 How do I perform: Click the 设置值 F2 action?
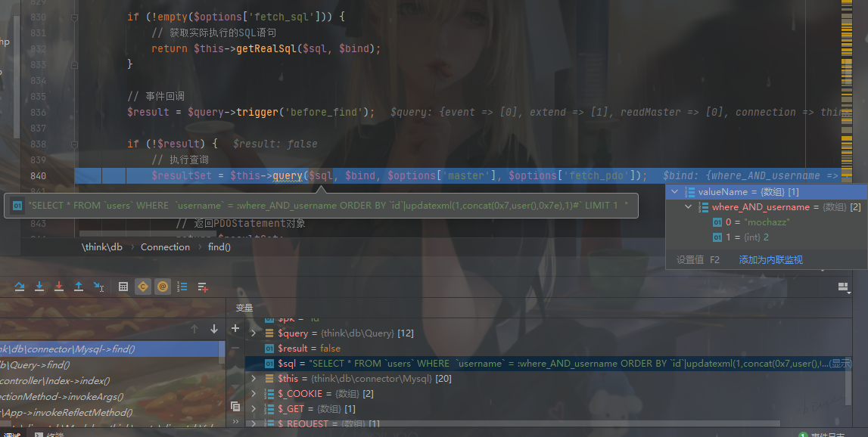(x=698, y=260)
